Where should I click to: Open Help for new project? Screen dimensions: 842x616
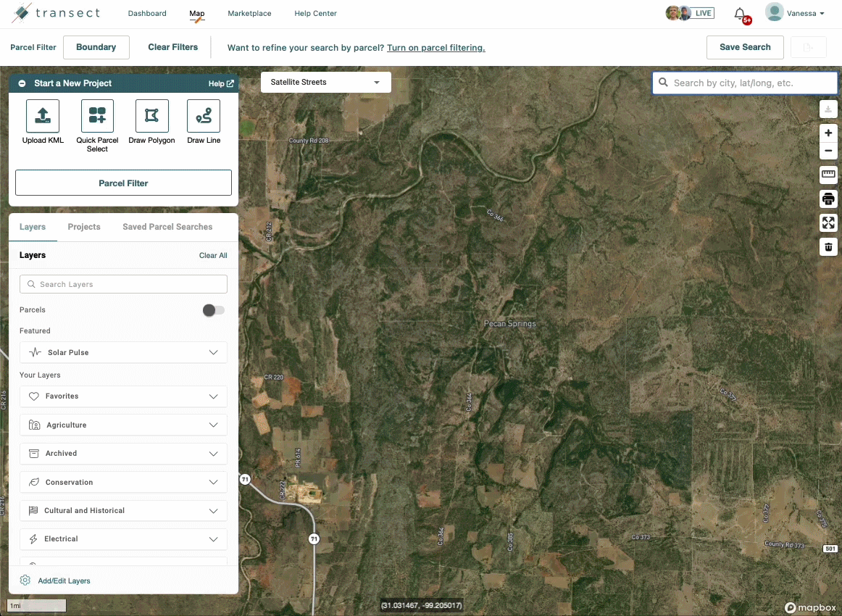221,83
